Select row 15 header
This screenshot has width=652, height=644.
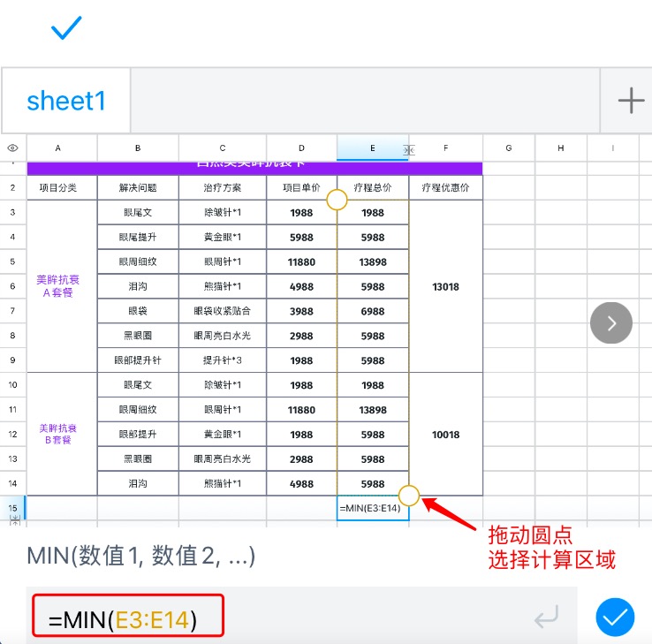(13, 508)
